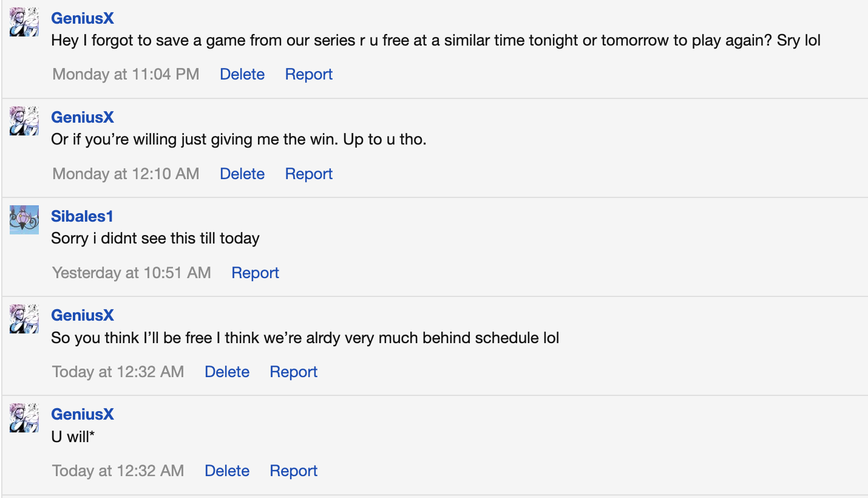This screenshot has height=498, width=868.
Task: Click the 'Monday at 11:04 PM' timestamp
Action: pyautogui.click(x=126, y=74)
